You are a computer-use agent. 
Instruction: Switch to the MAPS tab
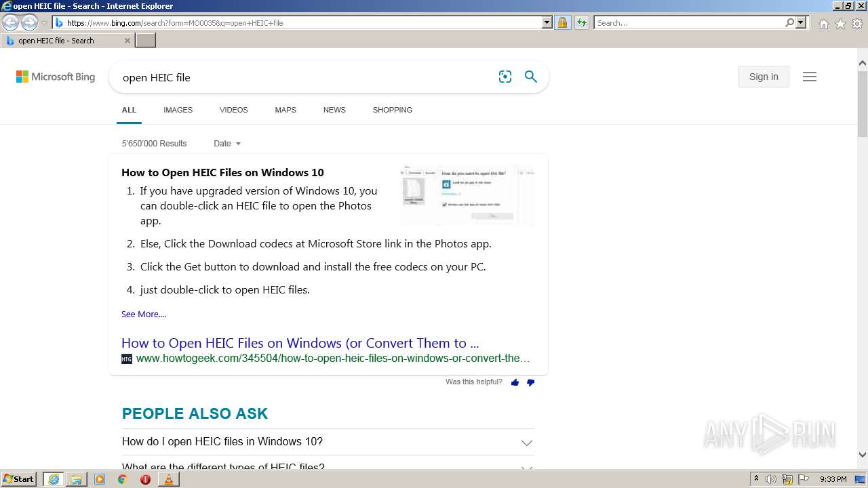point(285,110)
